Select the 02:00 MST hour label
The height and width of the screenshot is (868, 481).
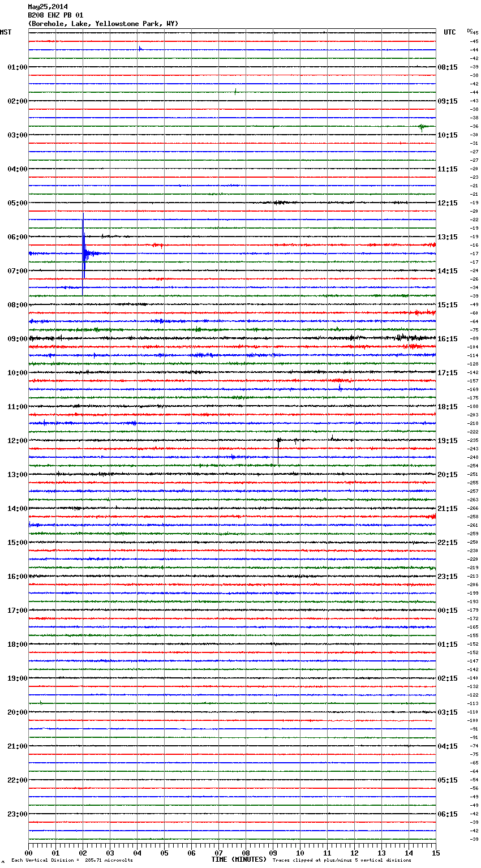pyautogui.click(x=18, y=101)
